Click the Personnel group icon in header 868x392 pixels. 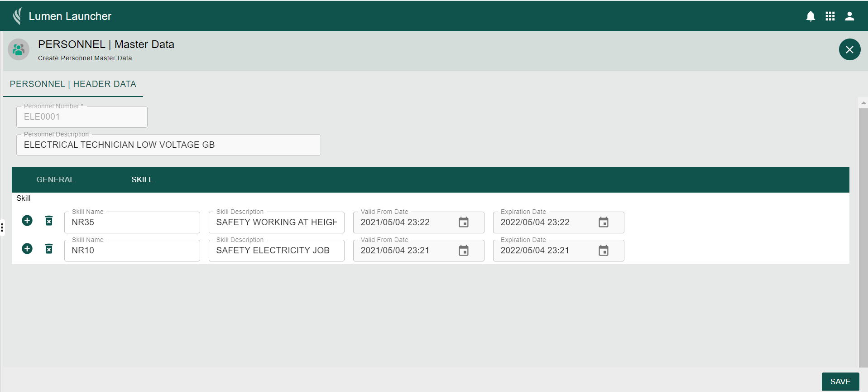point(19,49)
